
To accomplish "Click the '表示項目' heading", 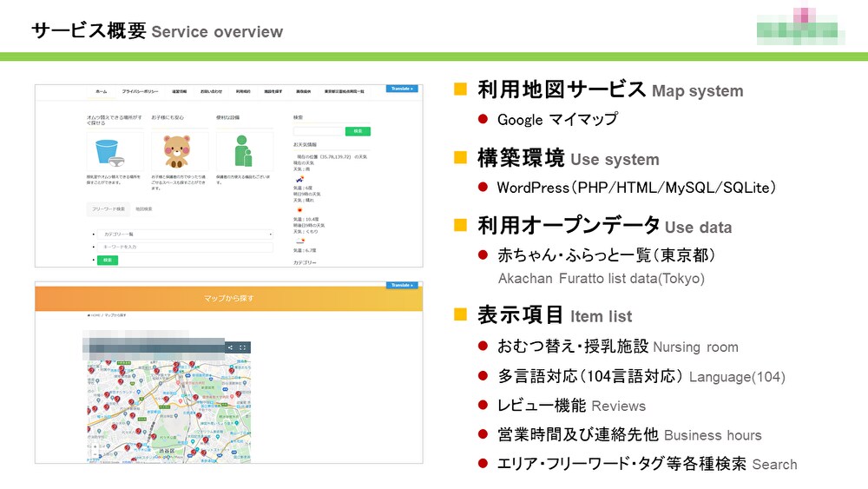I will point(521,314).
